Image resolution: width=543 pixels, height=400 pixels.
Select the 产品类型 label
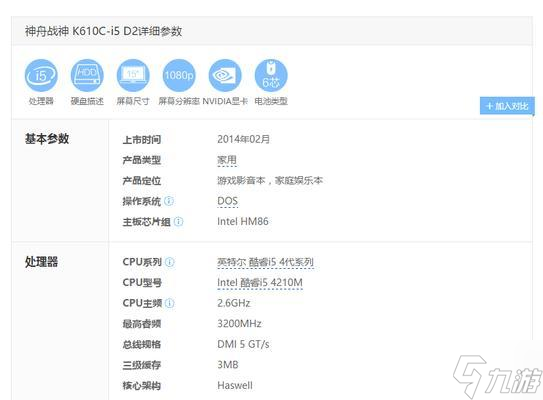(x=142, y=160)
